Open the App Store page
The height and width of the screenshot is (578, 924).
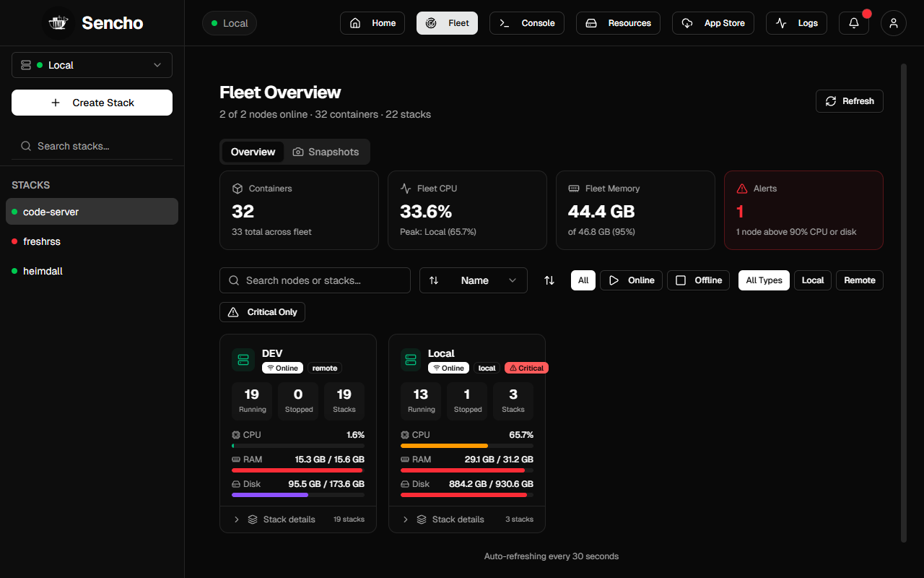(713, 23)
